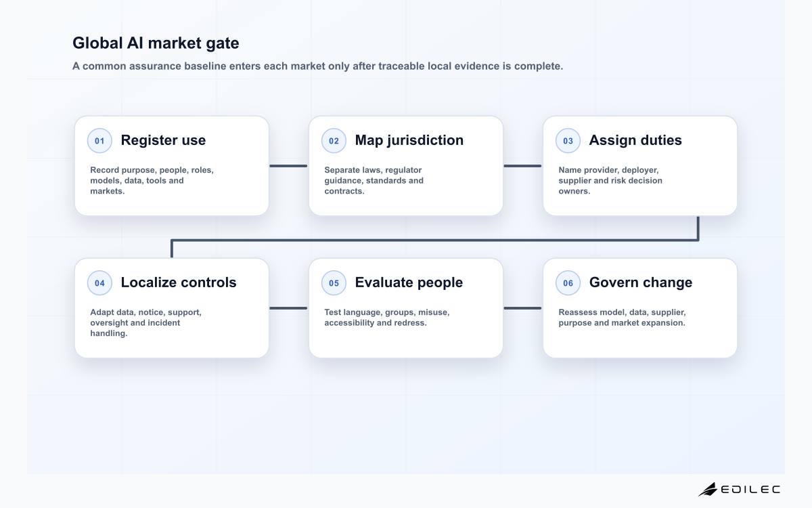Click the common assurance baseline subtitle
This screenshot has height=508, width=812.
pyautogui.click(x=317, y=66)
